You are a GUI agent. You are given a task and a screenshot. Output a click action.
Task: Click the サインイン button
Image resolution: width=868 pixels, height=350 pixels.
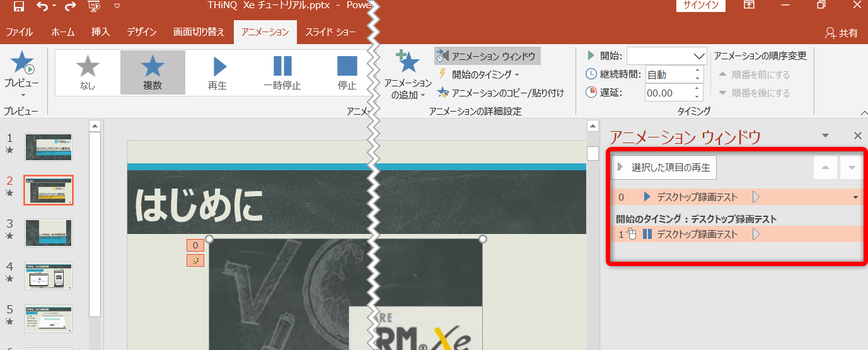(x=701, y=6)
